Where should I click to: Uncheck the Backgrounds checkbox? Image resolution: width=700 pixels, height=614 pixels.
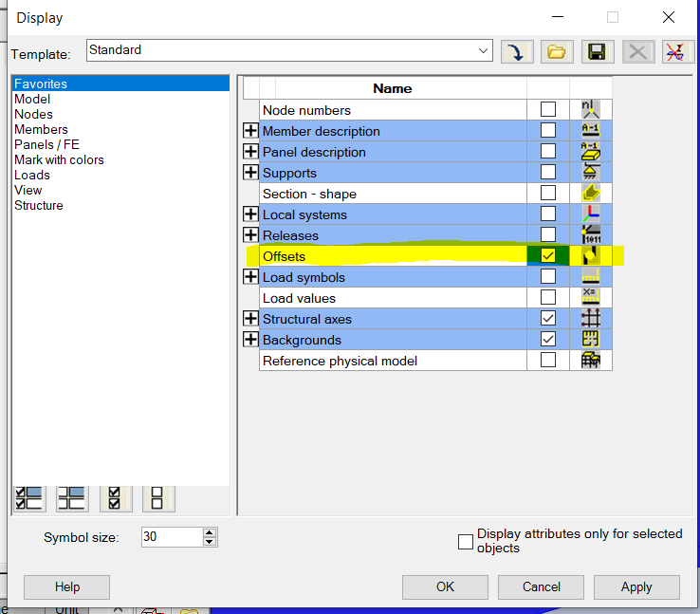pos(548,339)
